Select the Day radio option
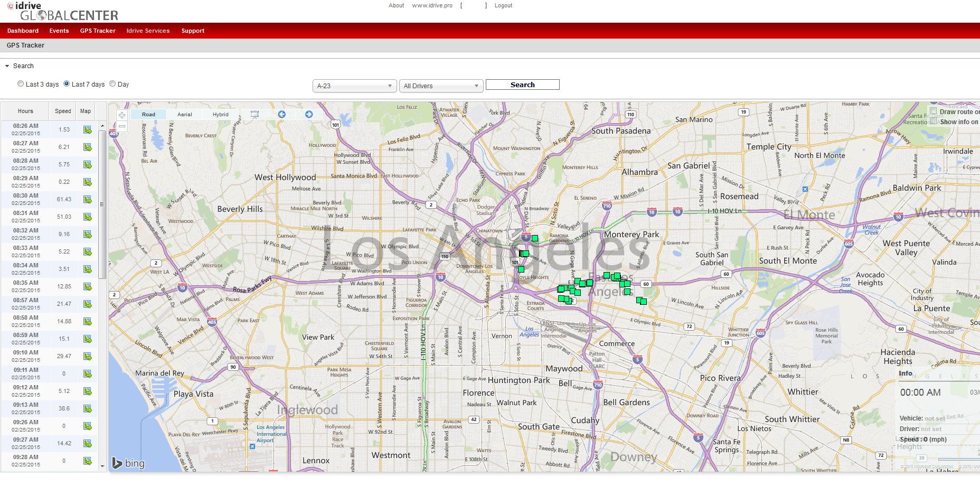The height and width of the screenshot is (486, 980). [x=112, y=84]
